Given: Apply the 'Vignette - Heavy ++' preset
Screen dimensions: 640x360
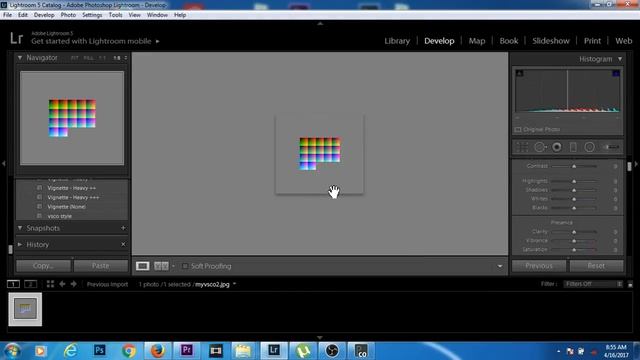Looking at the screenshot, I should click(x=71, y=188).
